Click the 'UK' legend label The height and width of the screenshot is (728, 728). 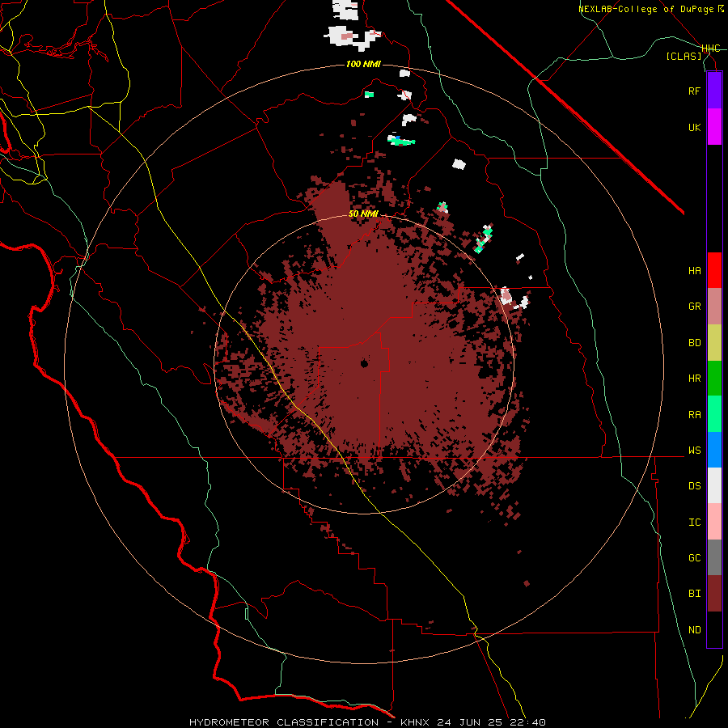(695, 127)
